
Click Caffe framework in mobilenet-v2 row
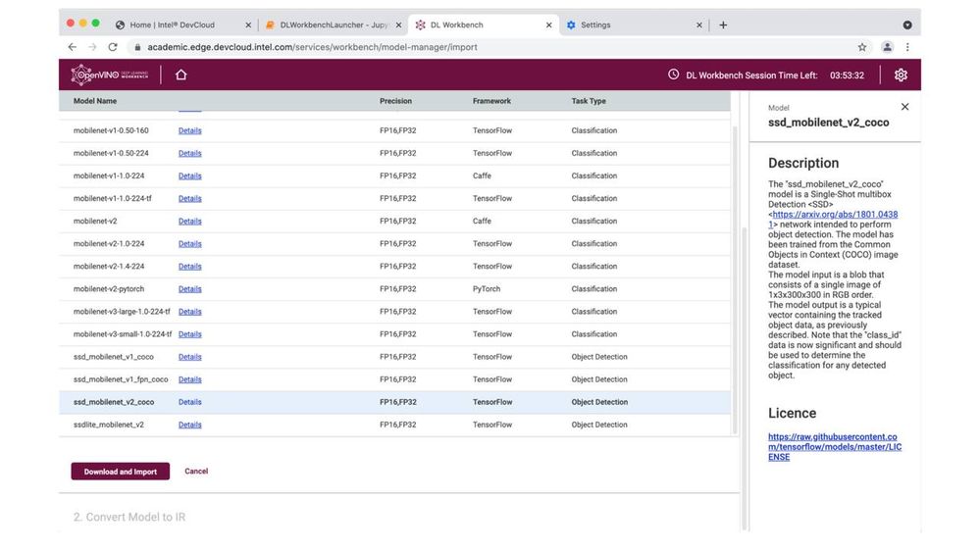(482, 222)
